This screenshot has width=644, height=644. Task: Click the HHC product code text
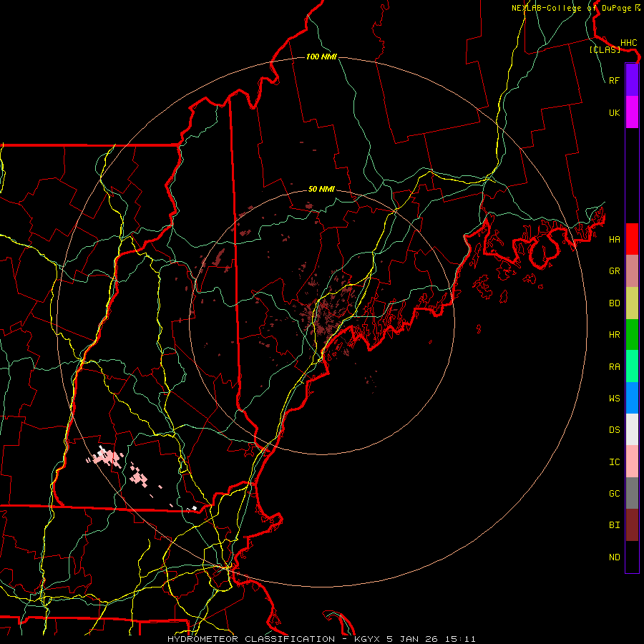628,43
